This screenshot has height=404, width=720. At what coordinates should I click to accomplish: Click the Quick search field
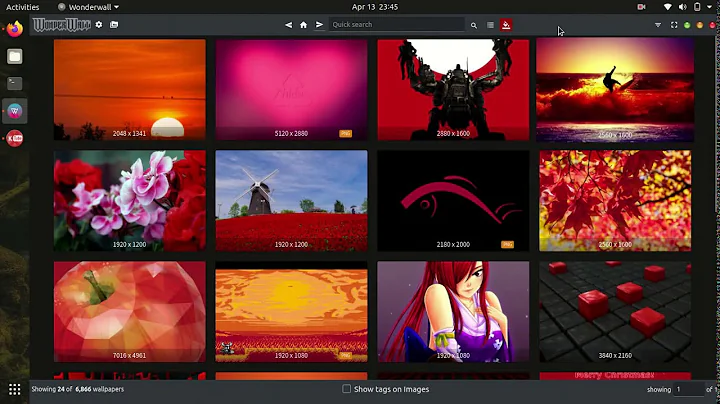[x=397, y=24]
